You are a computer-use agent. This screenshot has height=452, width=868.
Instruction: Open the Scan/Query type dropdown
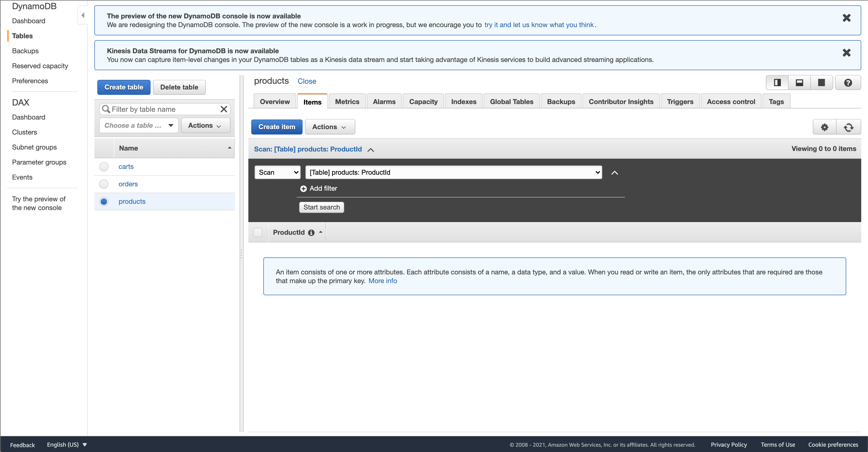coord(277,173)
